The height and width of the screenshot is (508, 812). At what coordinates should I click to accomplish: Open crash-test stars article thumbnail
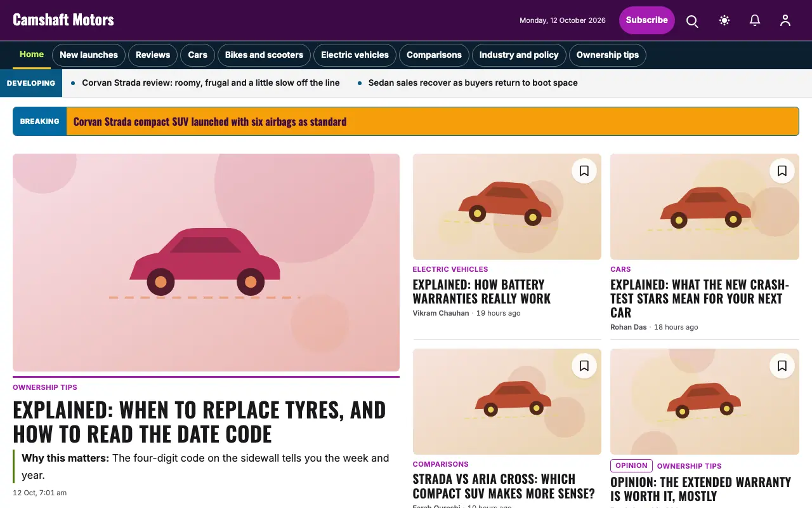705,206
